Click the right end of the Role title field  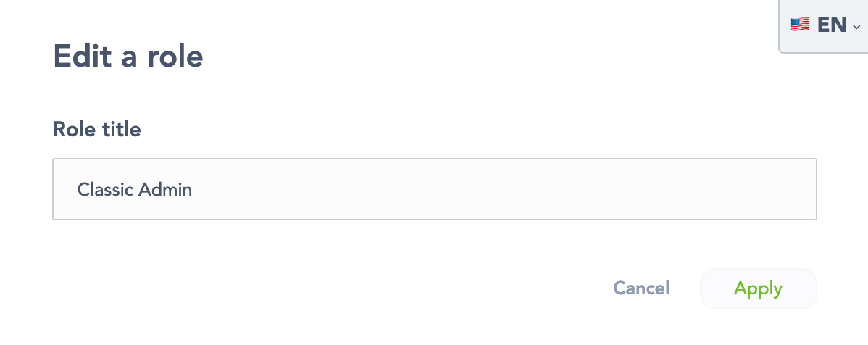click(x=797, y=189)
